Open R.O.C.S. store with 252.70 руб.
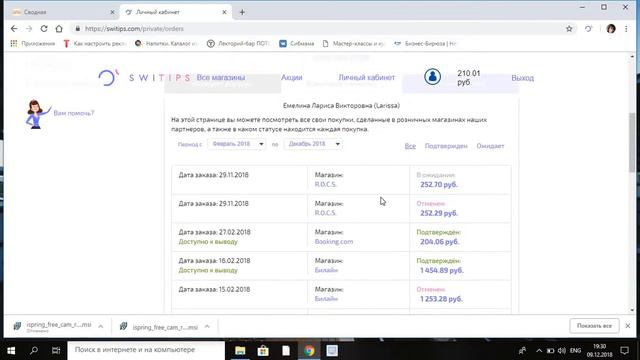This screenshot has height=360, width=640. pyautogui.click(x=326, y=184)
